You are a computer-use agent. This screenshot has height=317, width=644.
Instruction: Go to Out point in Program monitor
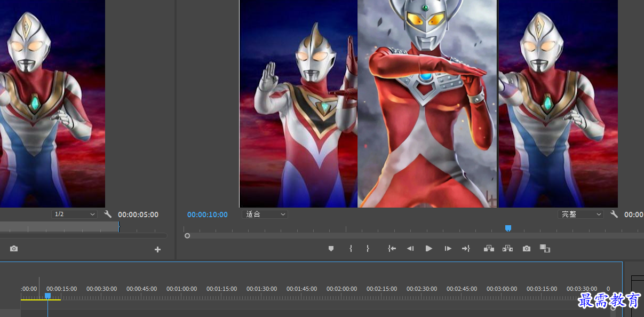[466, 249]
